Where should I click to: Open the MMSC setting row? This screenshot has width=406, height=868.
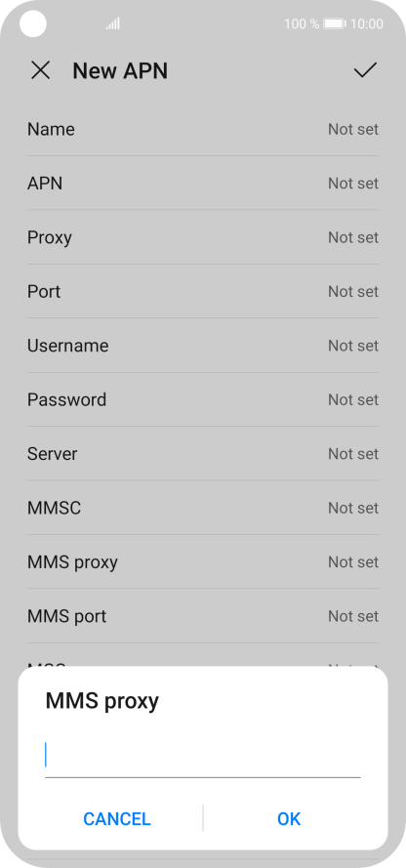click(203, 508)
